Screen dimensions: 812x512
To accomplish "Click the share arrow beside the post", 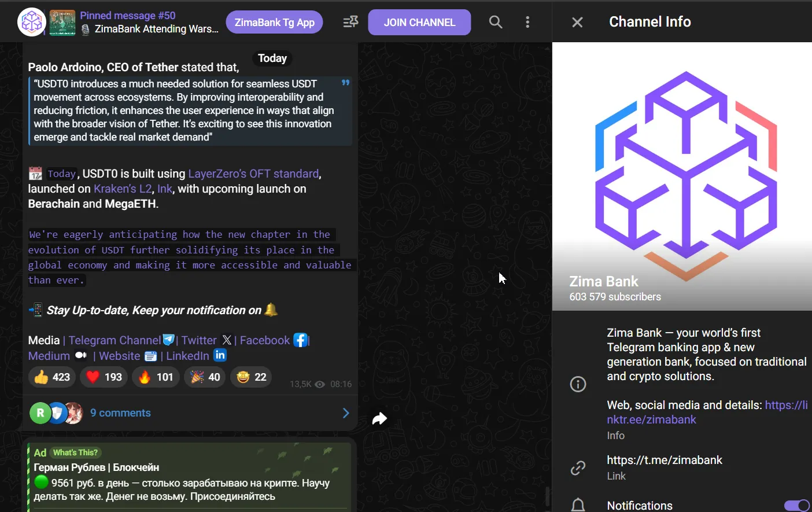I will (379, 418).
